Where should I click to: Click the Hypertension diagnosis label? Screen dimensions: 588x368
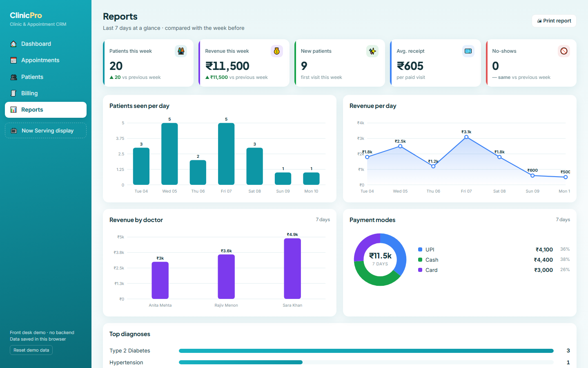(x=126, y=363)
